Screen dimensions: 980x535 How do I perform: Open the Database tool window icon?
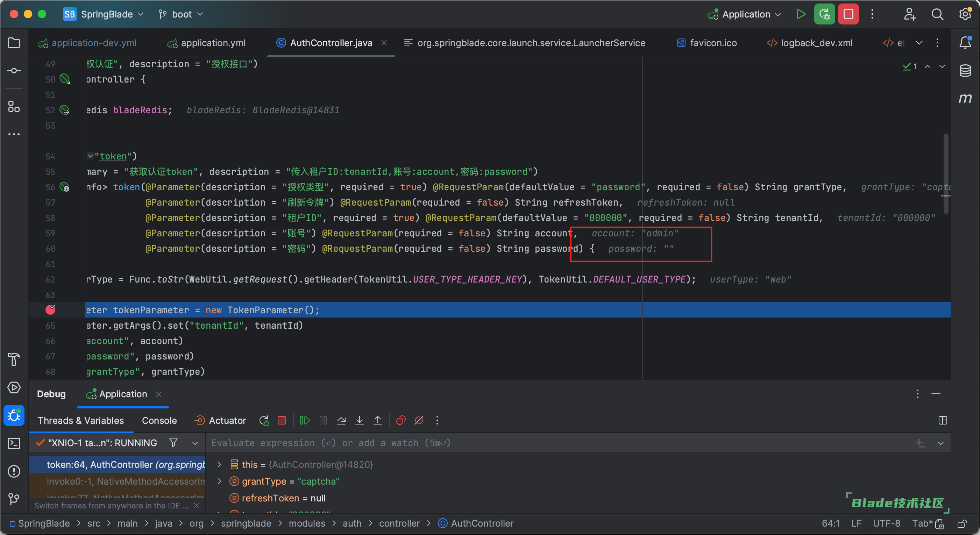pos(965,71)
